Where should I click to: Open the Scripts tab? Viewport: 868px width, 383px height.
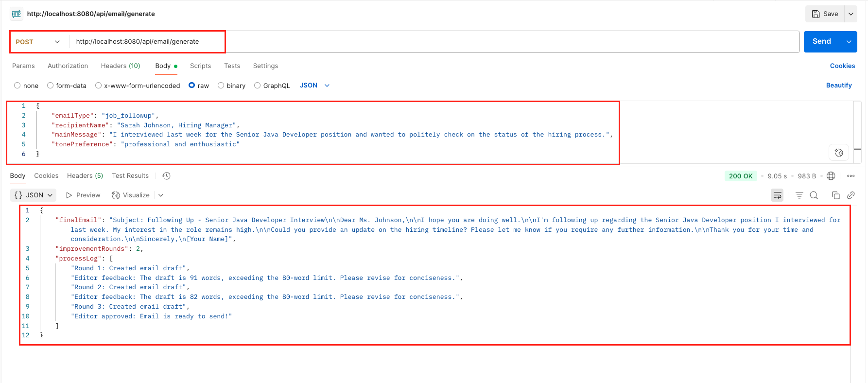coord(200,66)
